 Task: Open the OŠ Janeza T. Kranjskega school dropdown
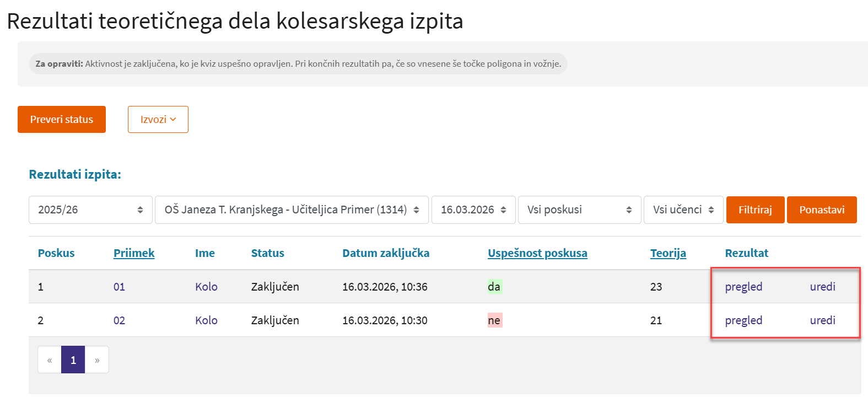(292, 210)
